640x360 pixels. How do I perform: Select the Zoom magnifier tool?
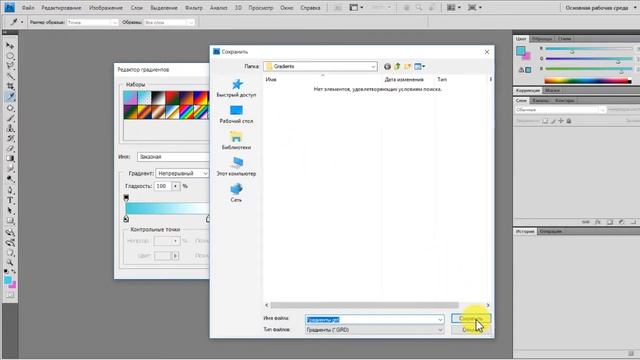[x=10, y=263]
